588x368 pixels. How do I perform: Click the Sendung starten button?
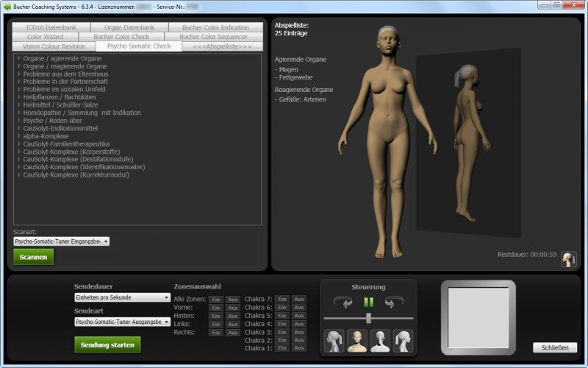pos(107,344)
